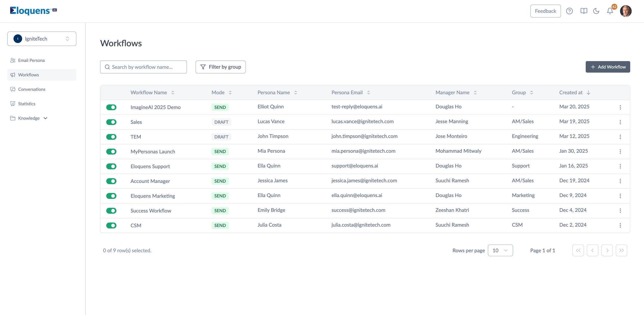This screenshot has width=644, height=315.
Task: Open the help question mark icon
Action: [569, 11]
